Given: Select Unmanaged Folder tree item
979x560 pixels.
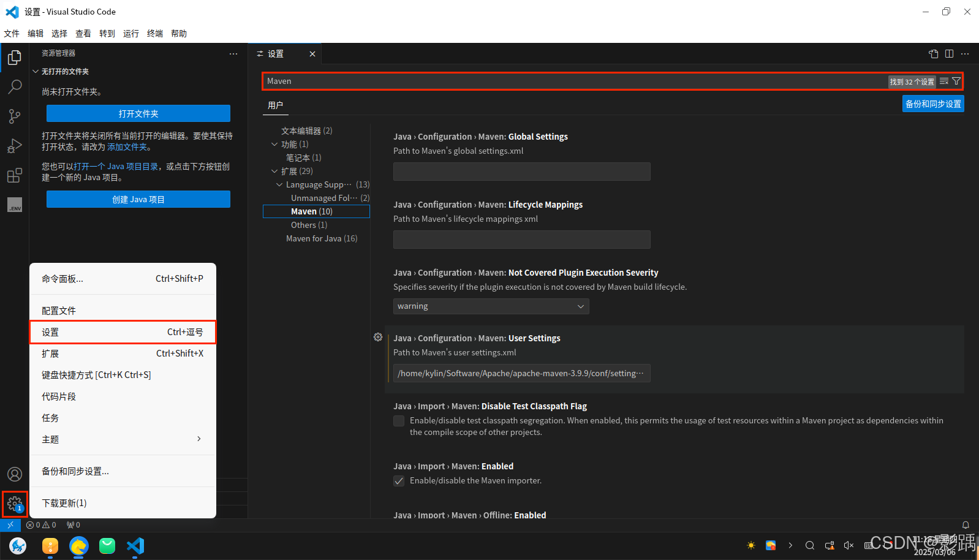Looking at the screenshot, I should click(330, 198).
